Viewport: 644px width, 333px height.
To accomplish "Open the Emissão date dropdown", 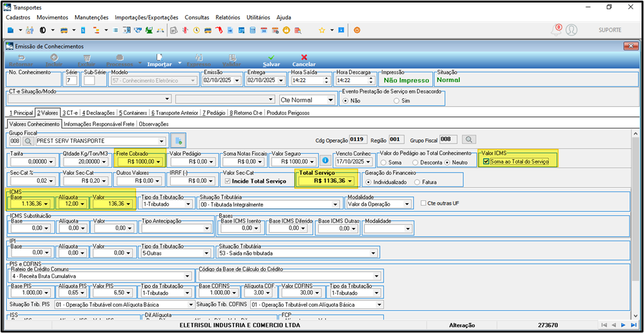I will (x=236, y=81).
